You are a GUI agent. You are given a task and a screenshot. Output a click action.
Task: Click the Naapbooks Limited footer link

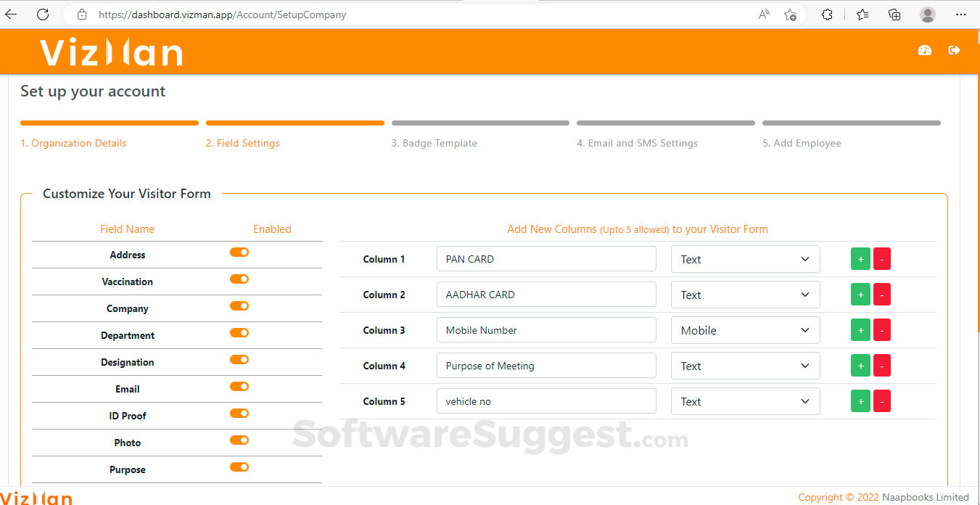click(x=926, y=497)
